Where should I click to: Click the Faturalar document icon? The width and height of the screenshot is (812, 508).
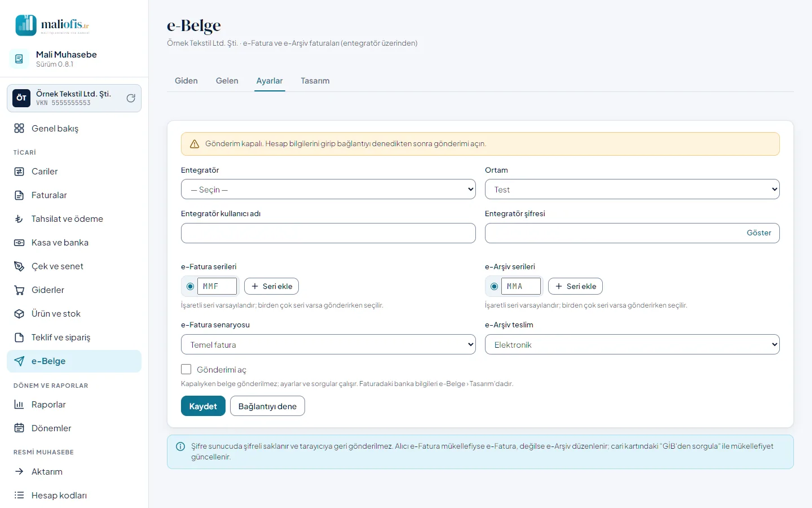(x=19, y=195)
